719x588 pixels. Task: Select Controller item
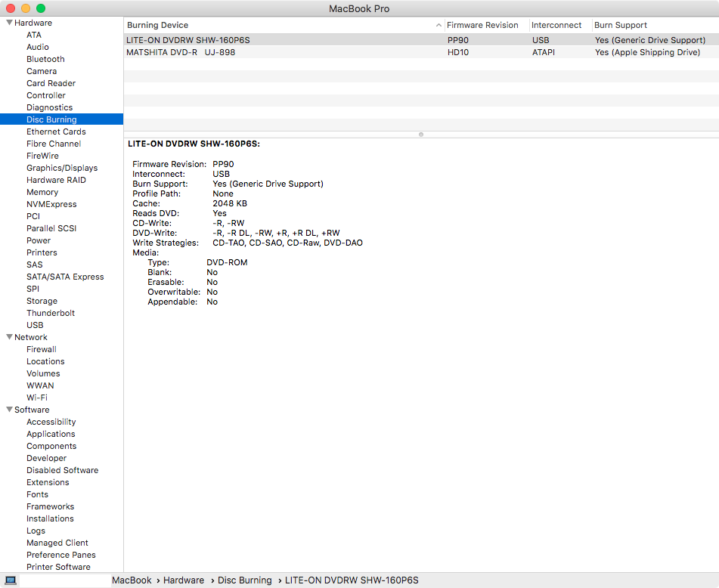[46, 95]
